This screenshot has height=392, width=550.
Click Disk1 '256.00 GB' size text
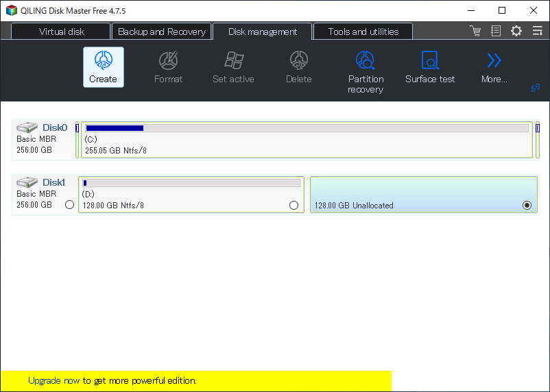click(x=34, y=205)
